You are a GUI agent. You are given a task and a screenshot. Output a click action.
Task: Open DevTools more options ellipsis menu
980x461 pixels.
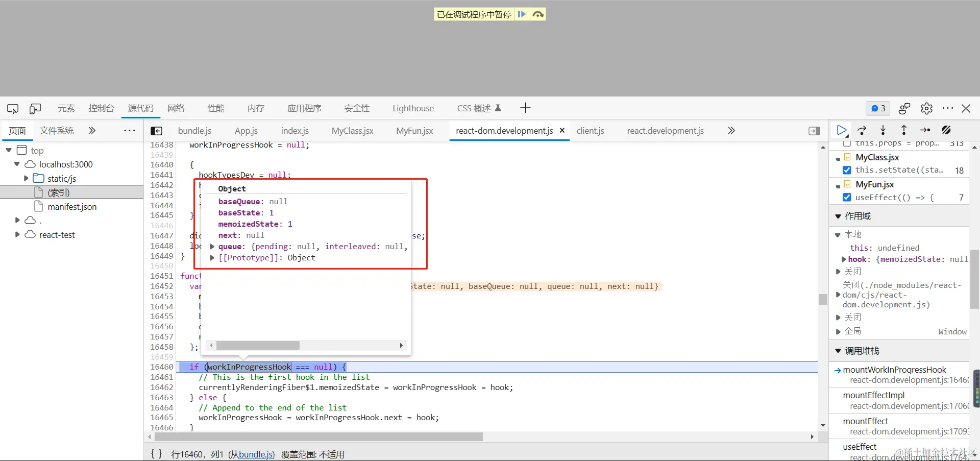pos(948,108)
